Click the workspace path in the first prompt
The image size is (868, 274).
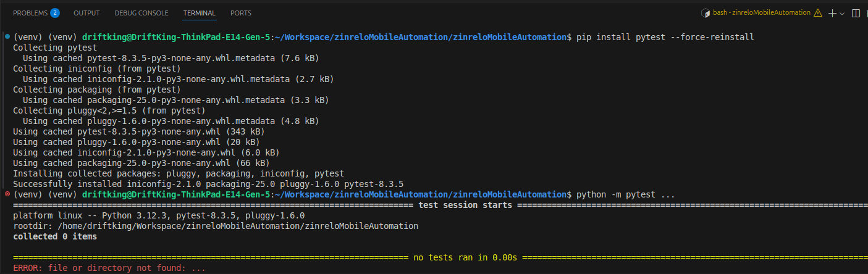(423, 38)
